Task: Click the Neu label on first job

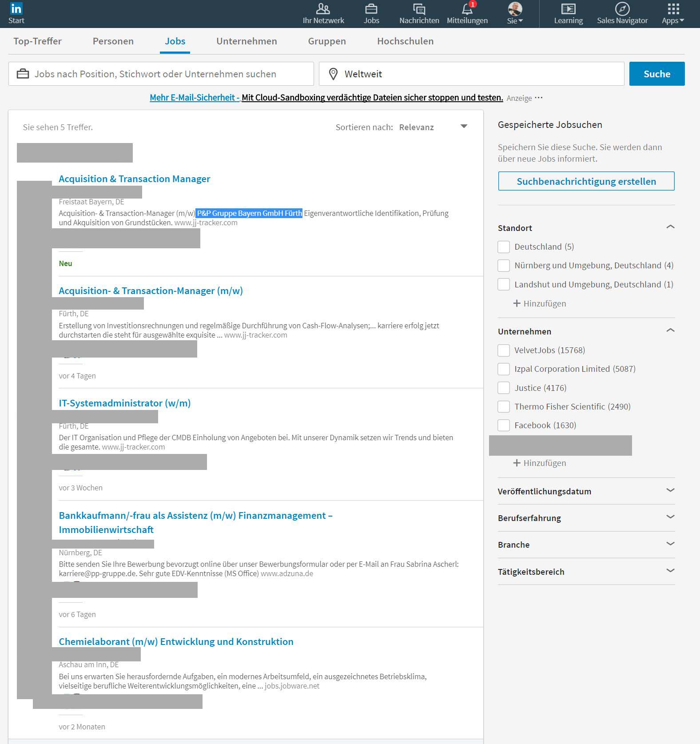Action: [x=65, y=263]
